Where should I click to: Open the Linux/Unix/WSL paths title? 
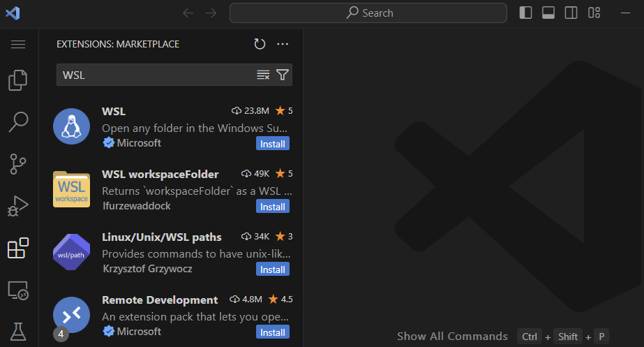coord(162,237)
